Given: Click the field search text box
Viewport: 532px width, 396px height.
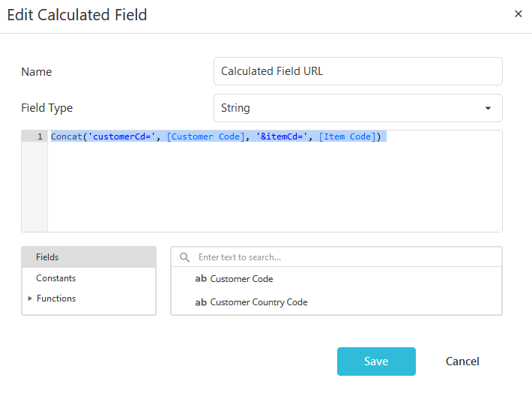Looking at the screenshot, I should (345, 257).
